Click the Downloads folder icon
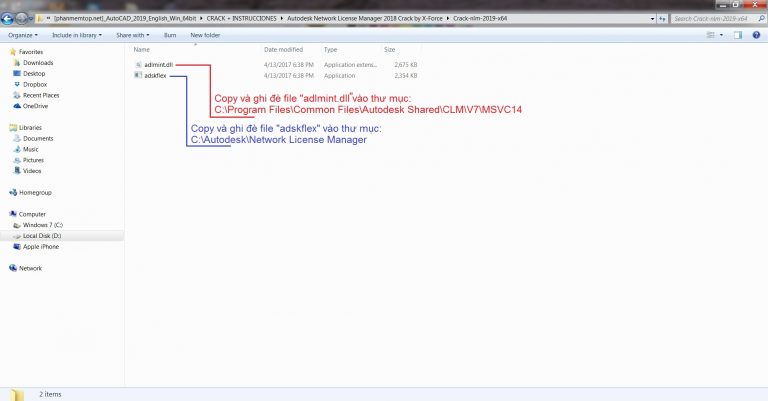The height and width of the screenshot is (401, 768). point(17,63)
